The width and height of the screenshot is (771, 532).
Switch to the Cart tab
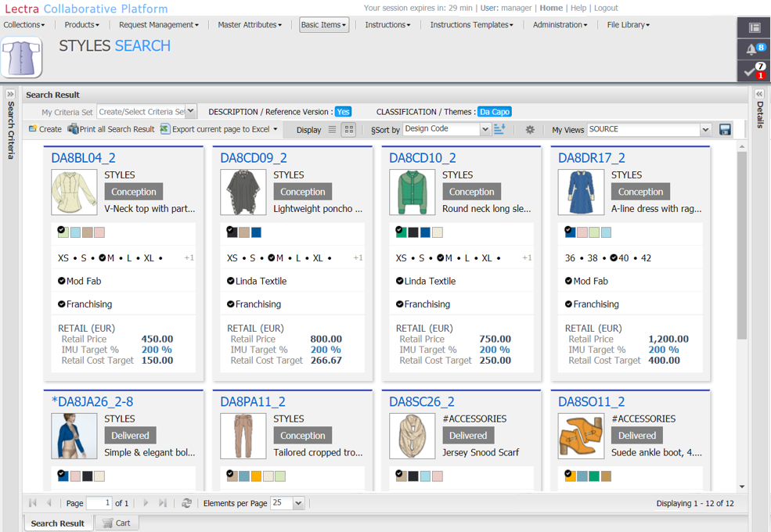point(117,523)
